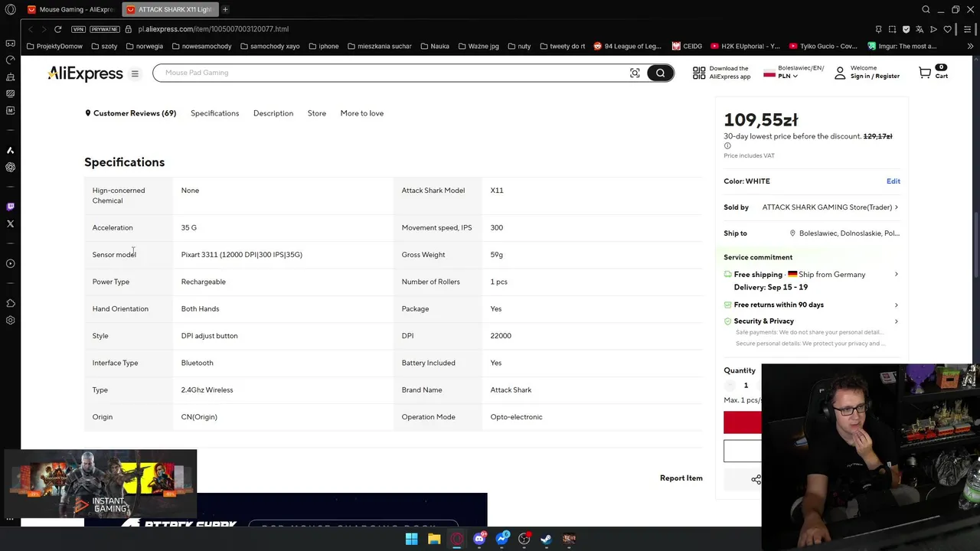Image resolution: width=980 pixels, height=551 pixels.
Task: Open the GX Control speedometer icon
Action: pos(10,60)
